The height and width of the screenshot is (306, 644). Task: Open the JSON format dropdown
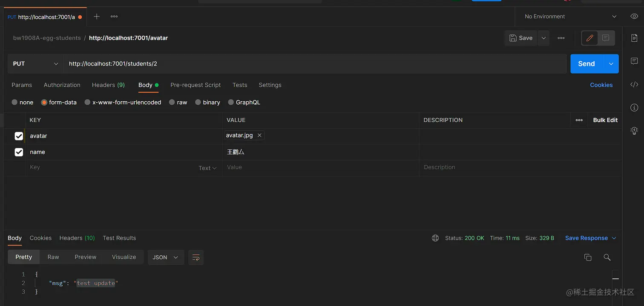[166, 257]
